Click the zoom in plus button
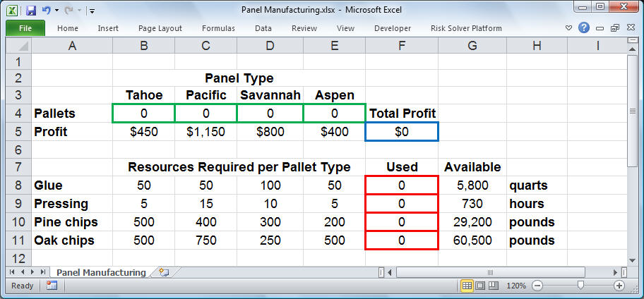The height and width of the screenshot is (299, 644). click(x=619, y=286)
